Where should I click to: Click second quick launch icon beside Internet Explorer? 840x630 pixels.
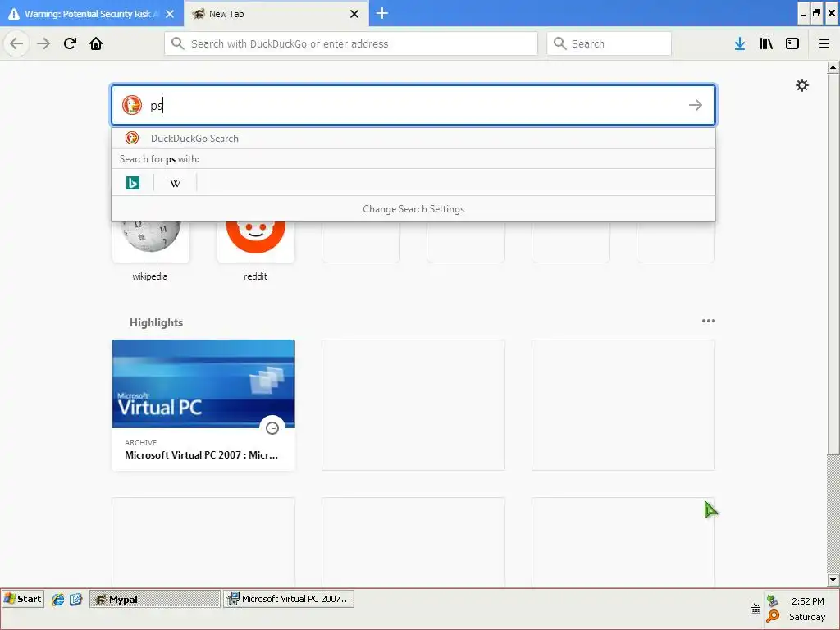(x=75, y=600)
